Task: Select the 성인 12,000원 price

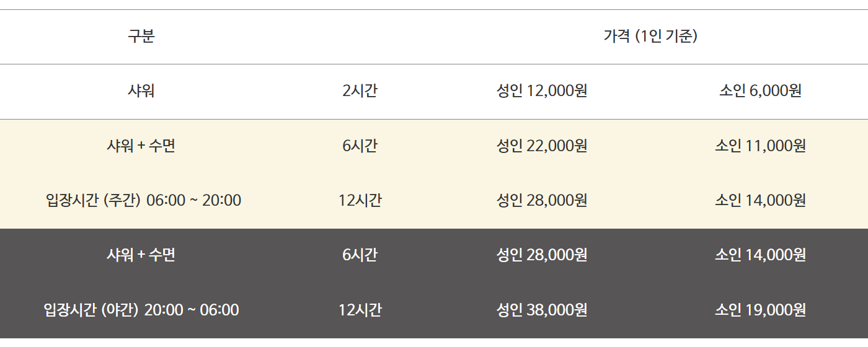Action: click(x=542, y=91)
